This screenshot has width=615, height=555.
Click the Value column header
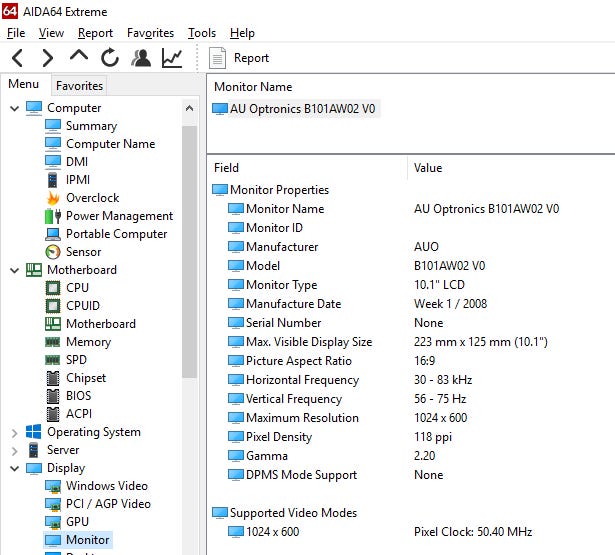pos(428,168)
